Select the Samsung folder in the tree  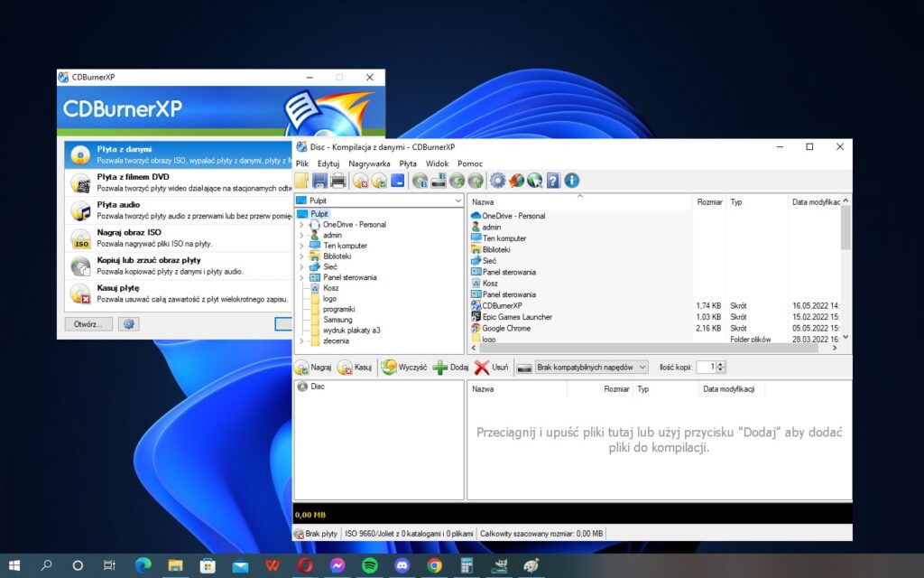[337, 320]
